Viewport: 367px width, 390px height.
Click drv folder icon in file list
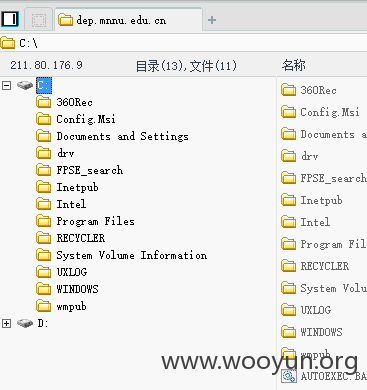(288, 156)
